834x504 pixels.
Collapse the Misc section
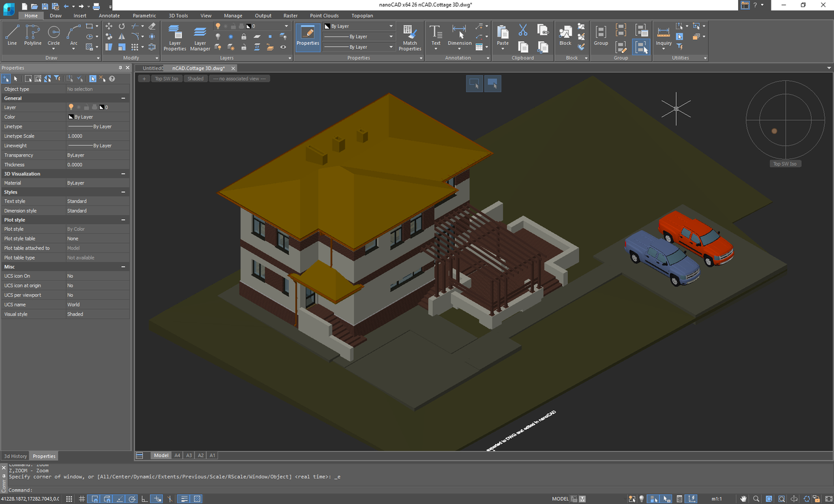(123, 267)
